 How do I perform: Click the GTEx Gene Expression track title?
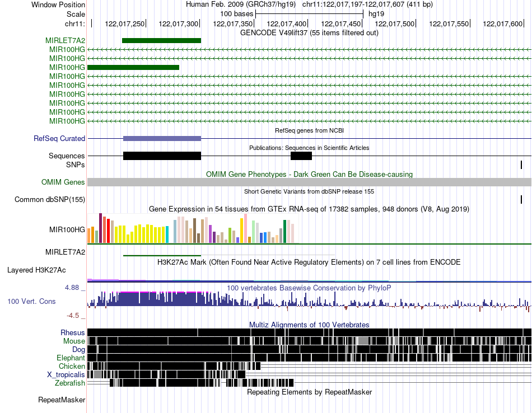point(309,209)
